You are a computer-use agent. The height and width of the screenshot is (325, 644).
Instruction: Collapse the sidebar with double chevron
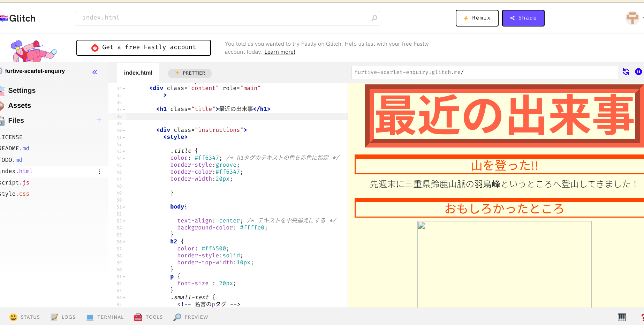click(x=95, y=72)
